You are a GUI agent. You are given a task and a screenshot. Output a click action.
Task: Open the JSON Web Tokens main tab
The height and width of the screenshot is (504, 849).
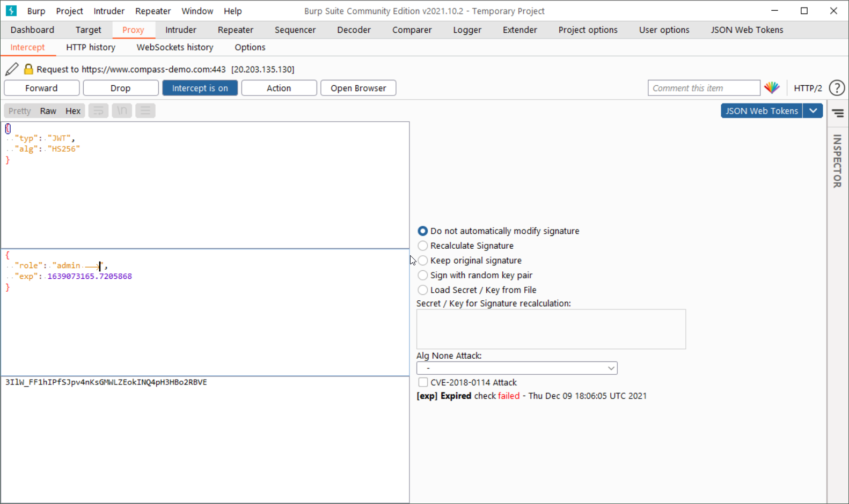(x=747, y=30)
